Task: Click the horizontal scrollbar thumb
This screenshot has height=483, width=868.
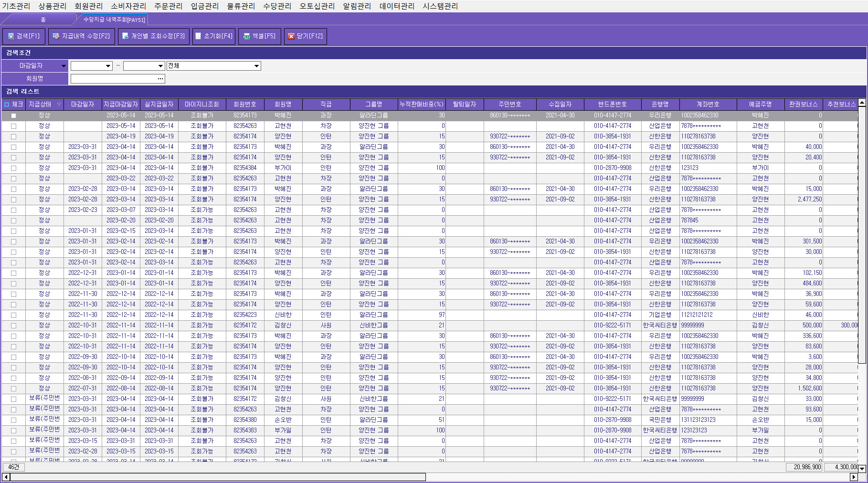Action: [218, 477]
